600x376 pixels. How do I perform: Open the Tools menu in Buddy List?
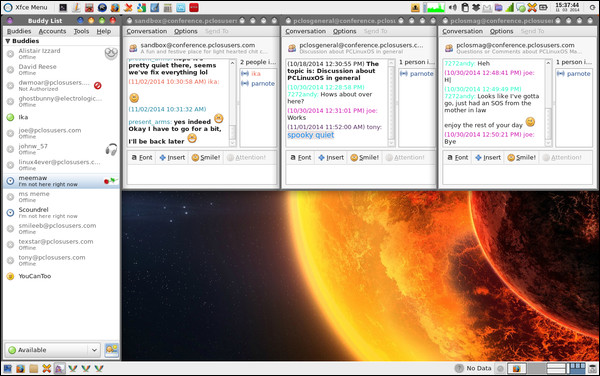point(82,31)
